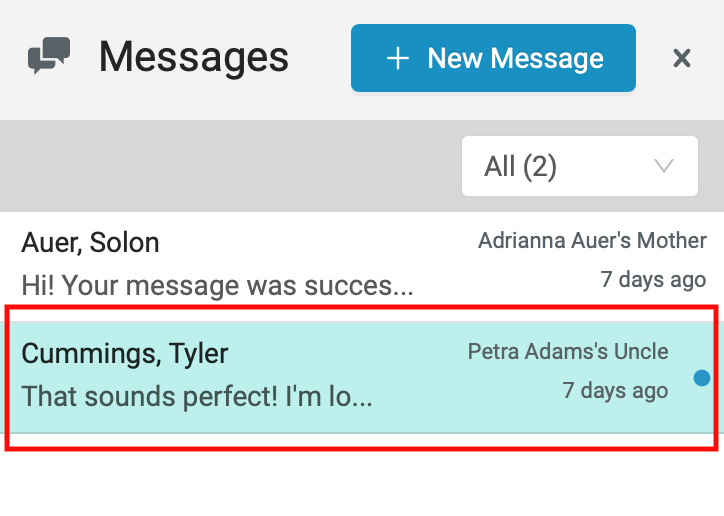The height and width of the screenshot is (516, 724).
Task: Click the 7 days ago timestamp for Cummings
Action: pyautogui.click(x=615, y=390)
